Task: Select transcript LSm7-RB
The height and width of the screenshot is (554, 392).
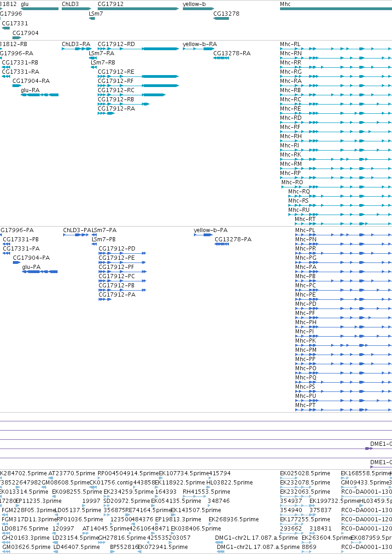Action: pos(103,63)
